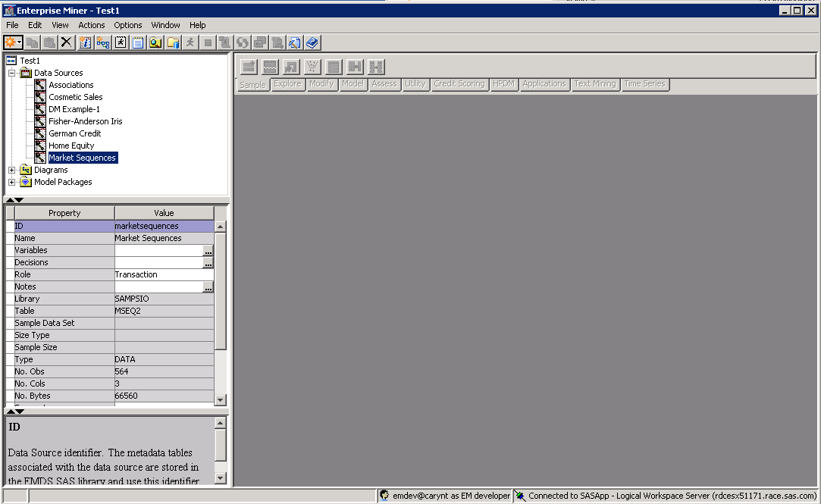This screenshot has width=821, height=504.
Task: Open the Options menu
Action: (128, 25)
